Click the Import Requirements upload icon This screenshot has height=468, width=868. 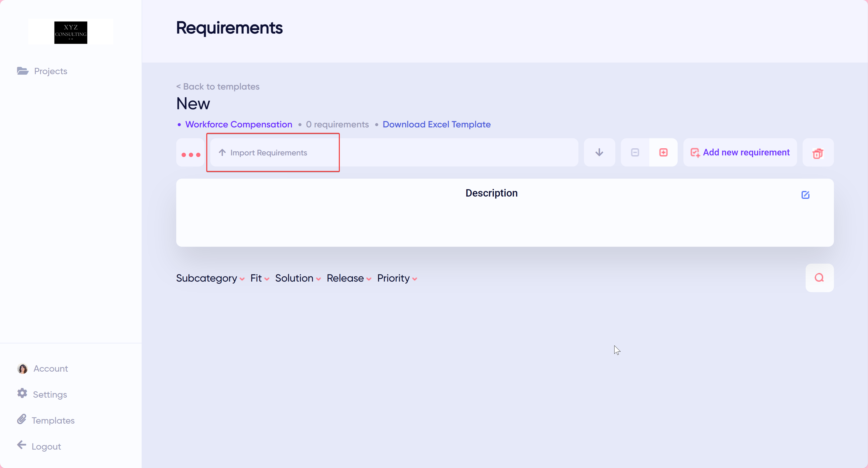click(222, 153)
